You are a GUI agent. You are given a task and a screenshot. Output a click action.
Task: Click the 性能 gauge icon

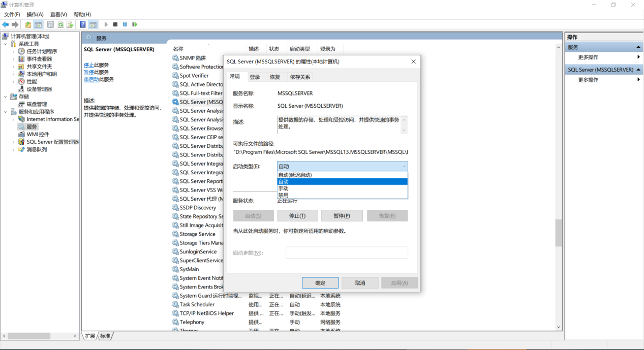click(21, 81)
